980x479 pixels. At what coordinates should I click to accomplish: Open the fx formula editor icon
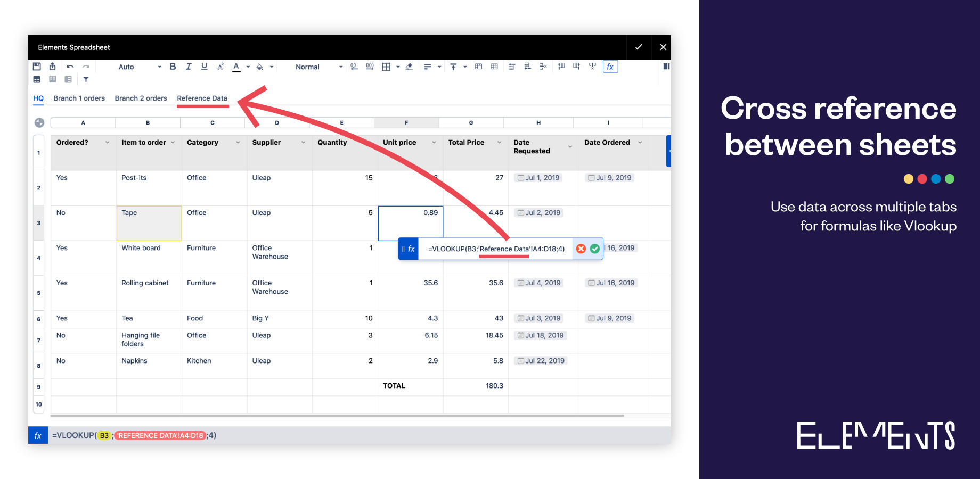point(609,67)
